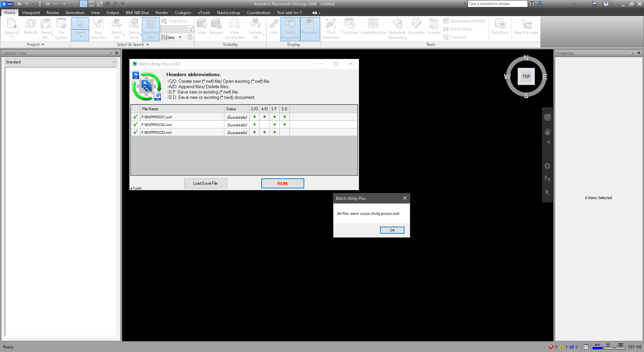The image size is (644, 352).
Task: Click the disk progress bar in status bar
Action: [608, 347]
